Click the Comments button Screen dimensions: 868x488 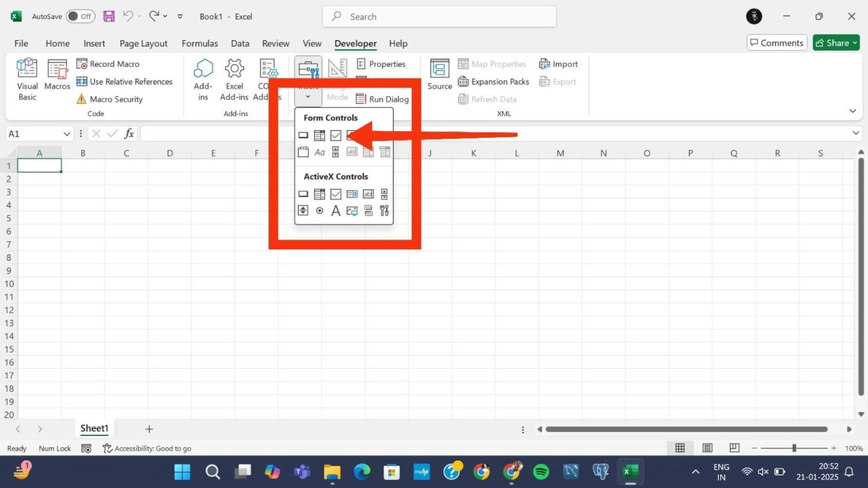(x=776, y=43)
